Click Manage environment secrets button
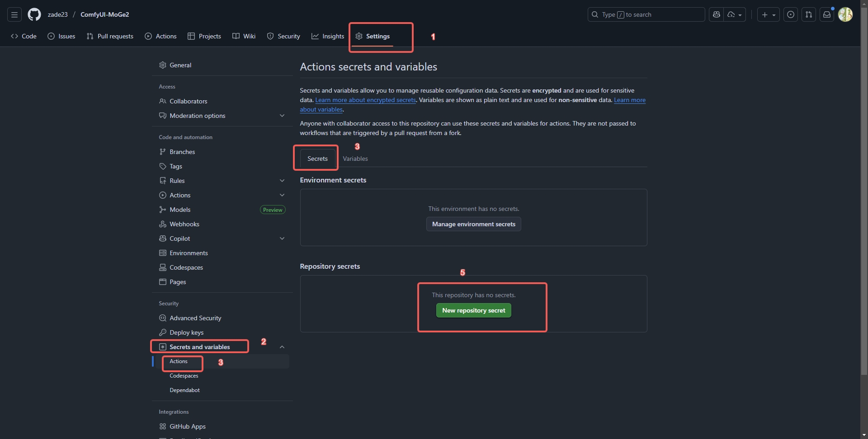Screen dimensions: 868x439 473,224
